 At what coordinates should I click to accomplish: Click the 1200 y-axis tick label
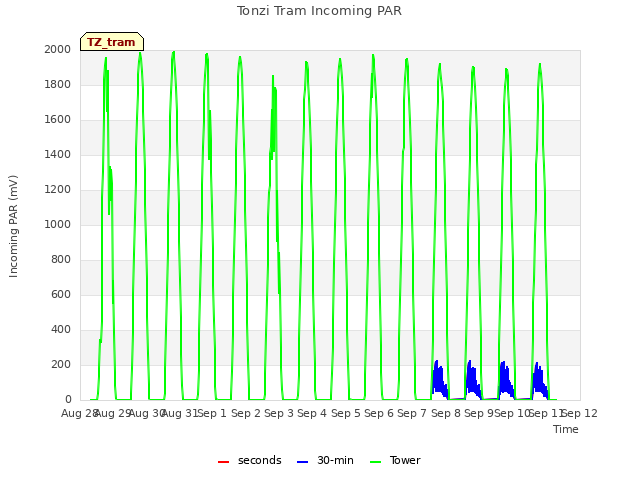coord(58,190)
